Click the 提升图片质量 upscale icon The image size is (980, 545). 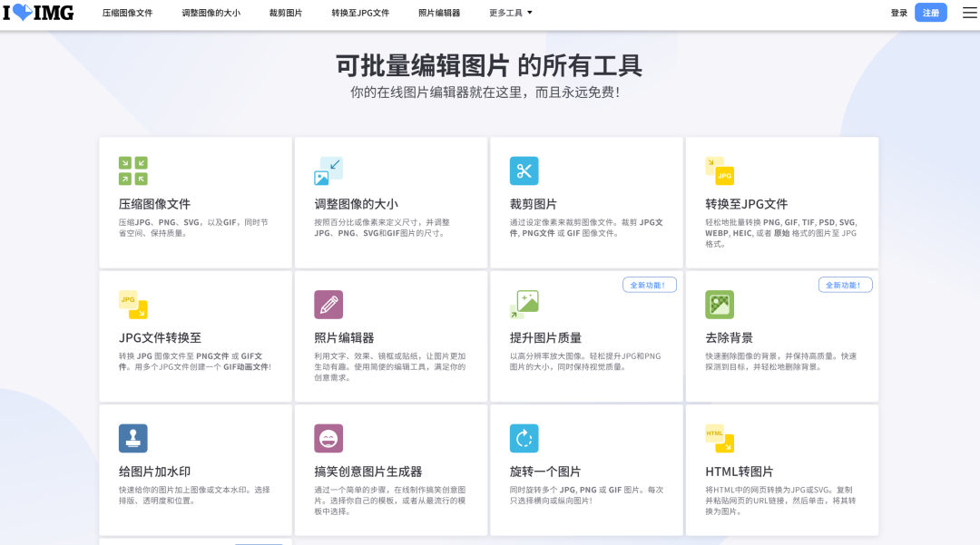coord(524,304)
